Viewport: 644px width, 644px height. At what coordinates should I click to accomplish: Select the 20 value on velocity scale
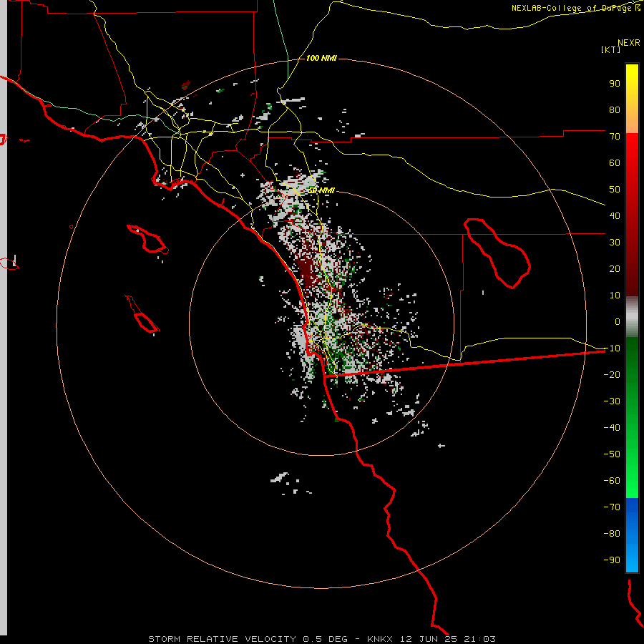click(615, 269)
